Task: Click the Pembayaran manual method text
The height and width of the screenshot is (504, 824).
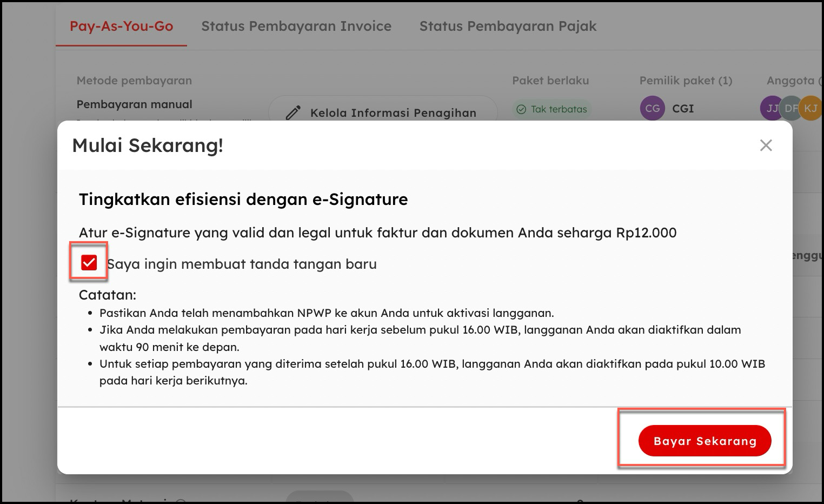Action: (134, 104)
